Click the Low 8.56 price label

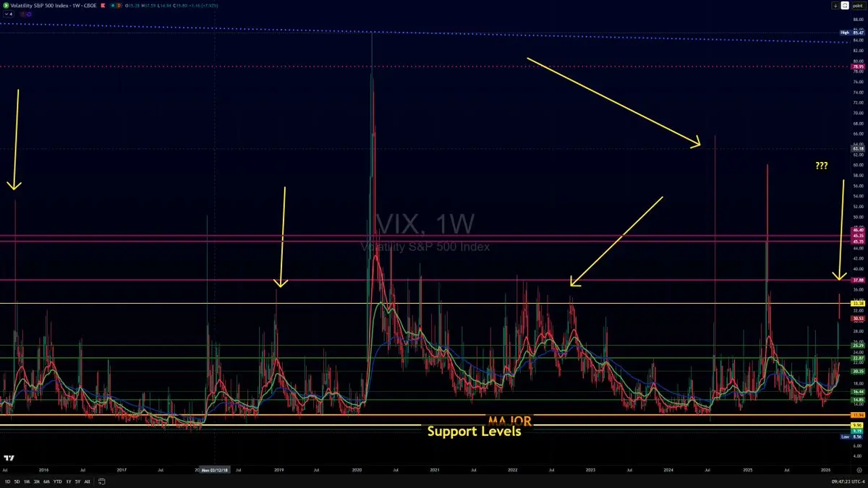(853, 437)
